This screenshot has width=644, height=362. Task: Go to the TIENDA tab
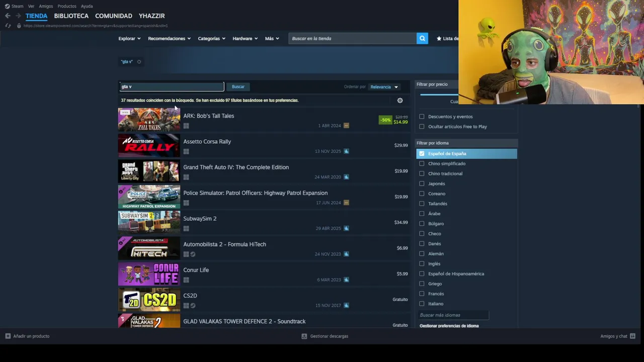pyautogui.click(x=37, y=16)
